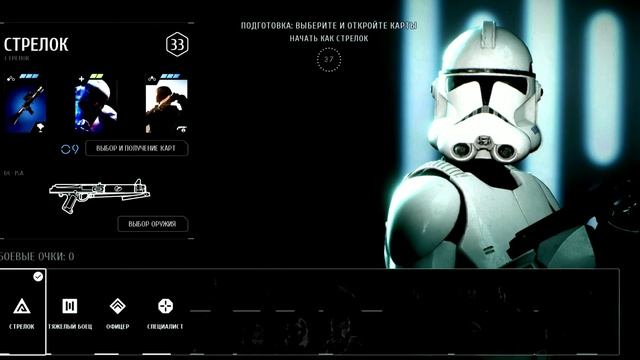
Task: Choose the Офицер class icon
Action: (x=118, y=306)
